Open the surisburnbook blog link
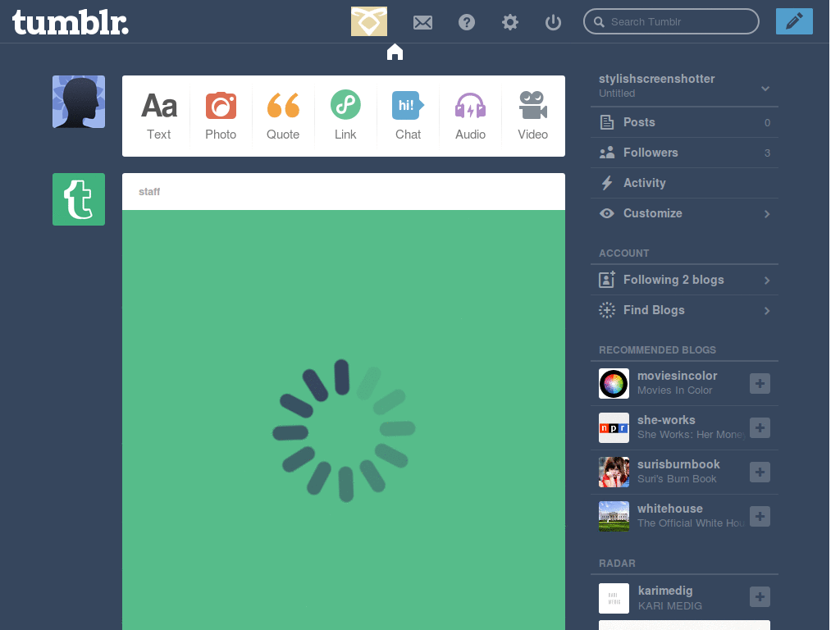 678,464
